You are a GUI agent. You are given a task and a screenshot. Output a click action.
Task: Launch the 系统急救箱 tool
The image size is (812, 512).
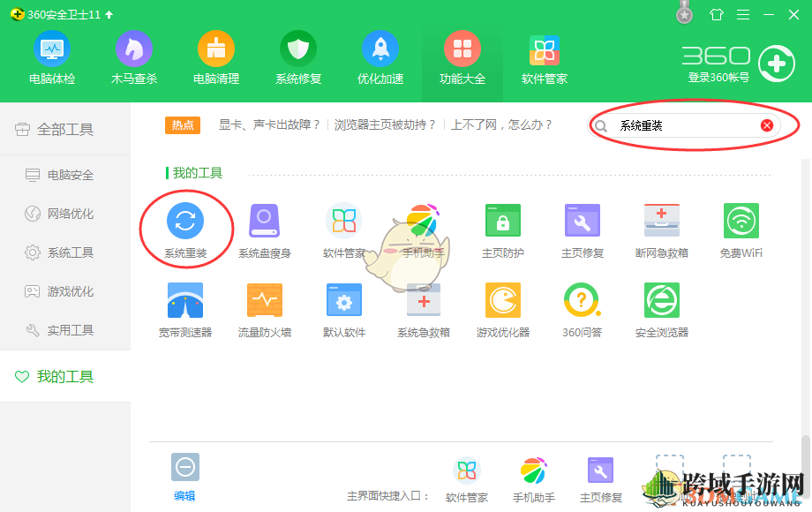point(423,310)
